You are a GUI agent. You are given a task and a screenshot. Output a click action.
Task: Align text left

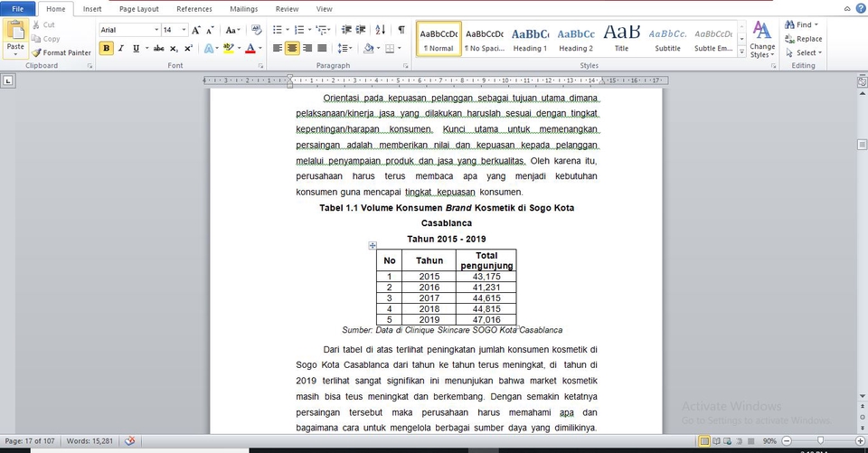pos(278,48)
